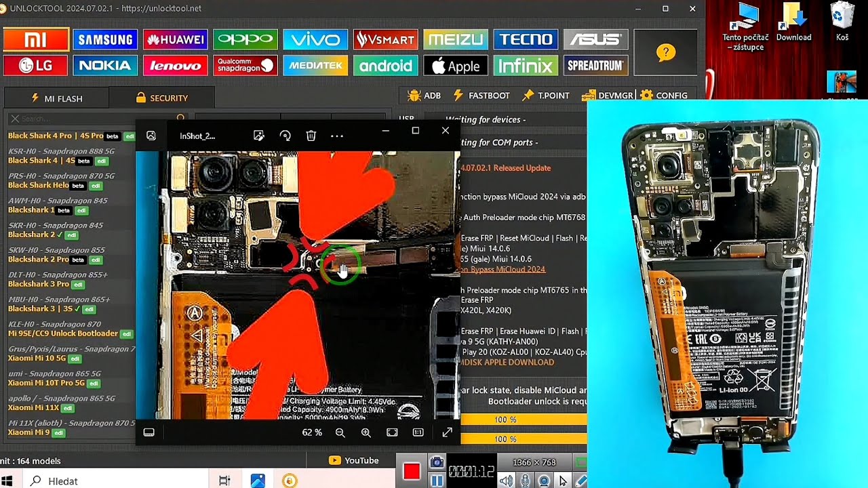Image resolution: width=868 pixels, height=488 pixels.
Task: Rotate the image in photo viewer
Action: coord(285,136)
